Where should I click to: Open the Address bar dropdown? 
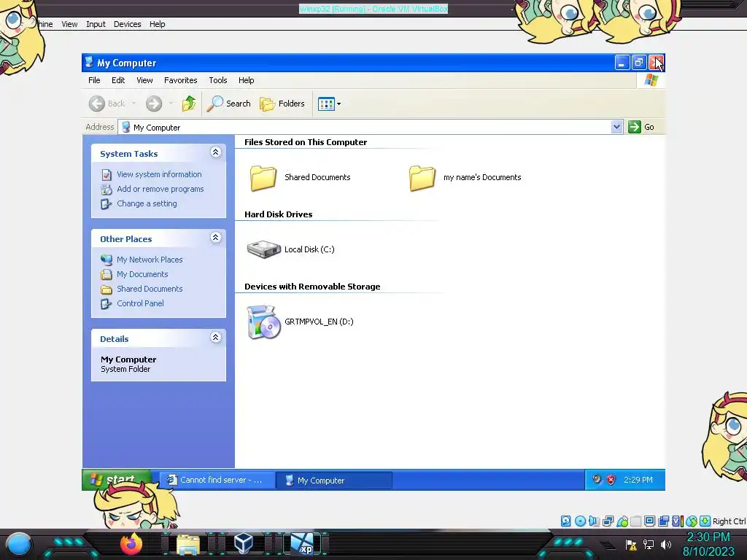point(616,127)
